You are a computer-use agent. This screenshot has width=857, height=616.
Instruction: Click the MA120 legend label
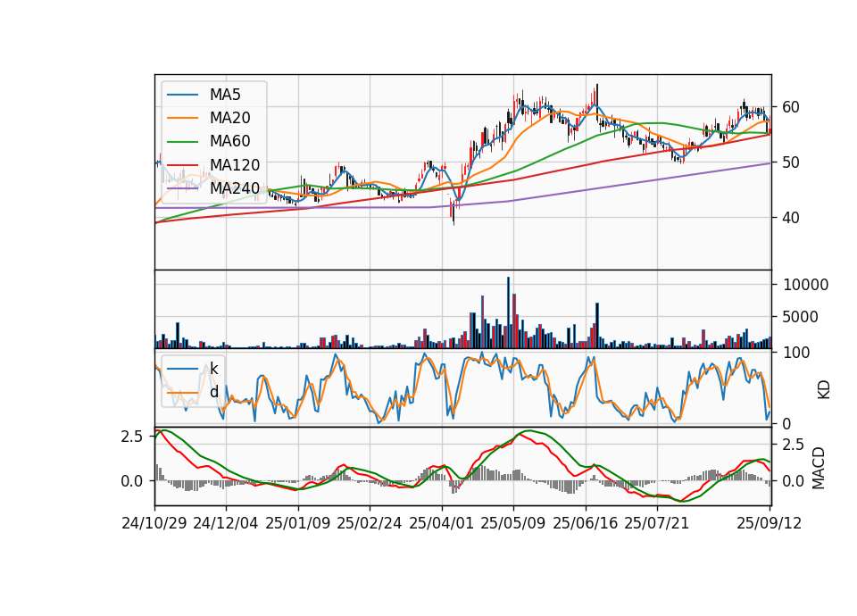pyautogui.click(x=235, y=165)
